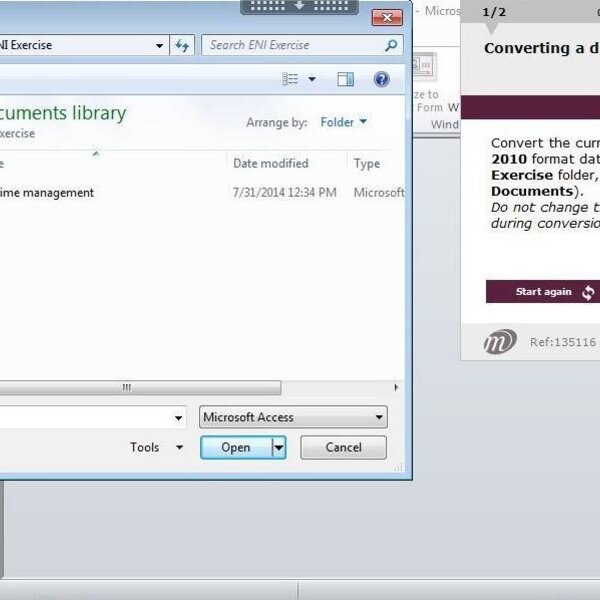Click the refresh arrows next to address bar

point(182,45)
